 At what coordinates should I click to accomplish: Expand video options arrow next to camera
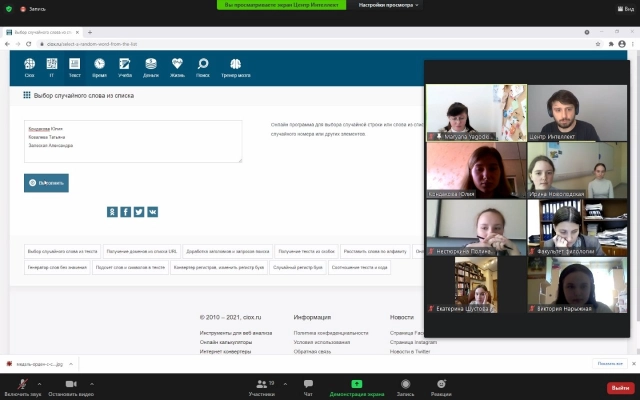point(92,384)
